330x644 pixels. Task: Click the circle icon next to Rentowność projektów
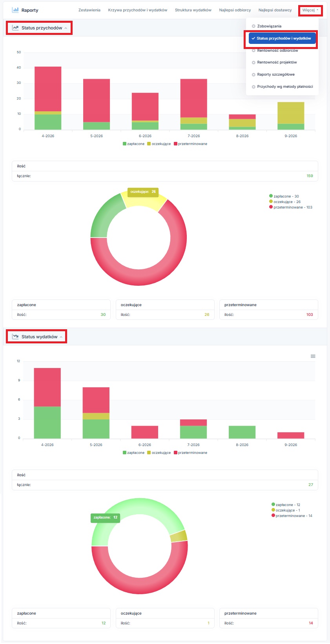point(253,62)
